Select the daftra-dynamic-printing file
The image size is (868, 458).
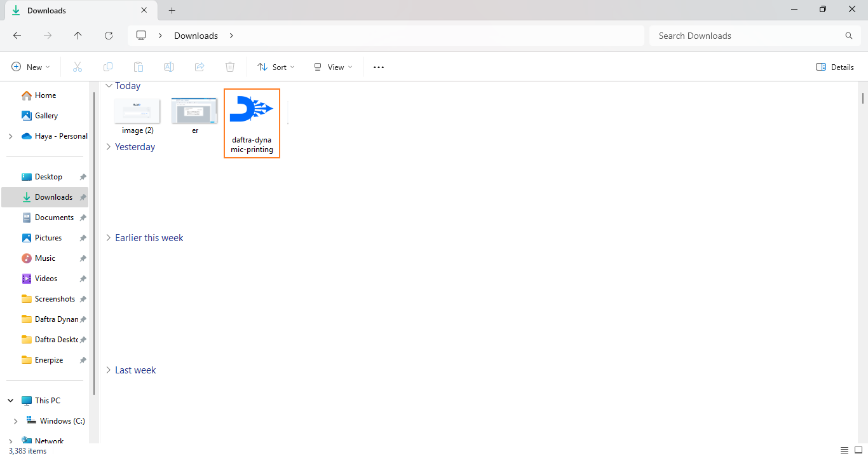(x=252, y=123)
